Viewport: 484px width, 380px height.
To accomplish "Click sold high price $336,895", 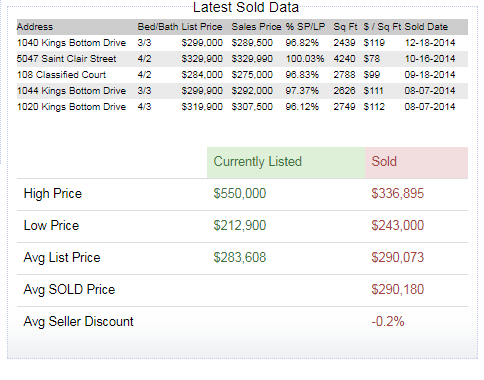I will (x=398, y=194).
